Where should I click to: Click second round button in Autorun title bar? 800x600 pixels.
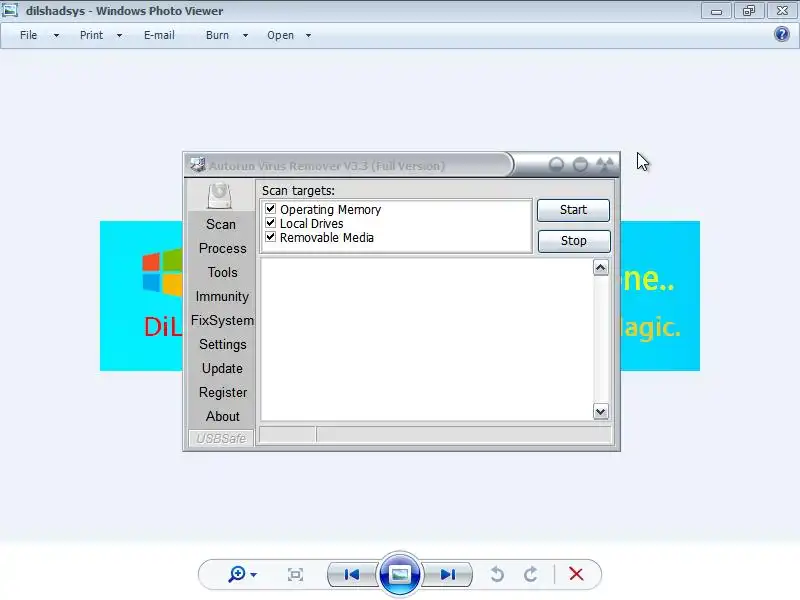click(x=580, y=164)
